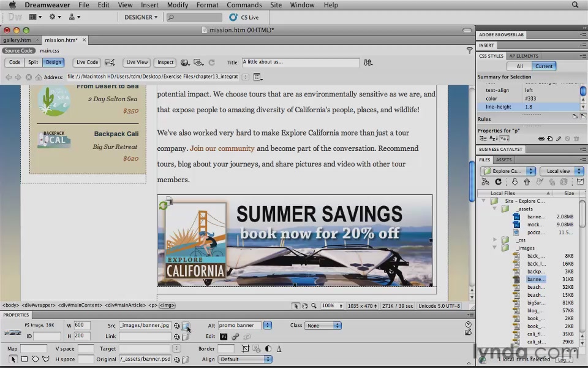
Task: Open the Check browser compatibility icon
Action: point(110,63)
